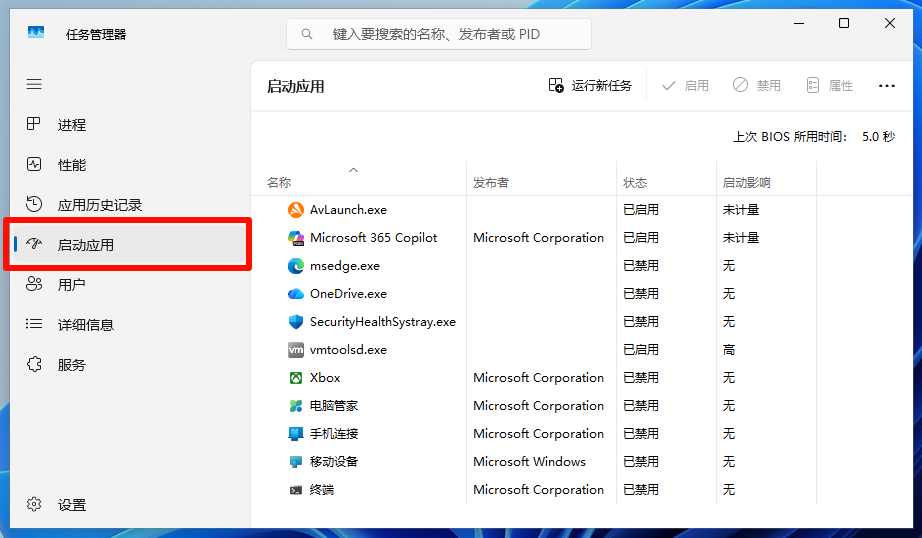Select the vmtoolsd.exe name text
Viewport: 922px width, 538px height.
pyautogui.click(x=348, y=350)
